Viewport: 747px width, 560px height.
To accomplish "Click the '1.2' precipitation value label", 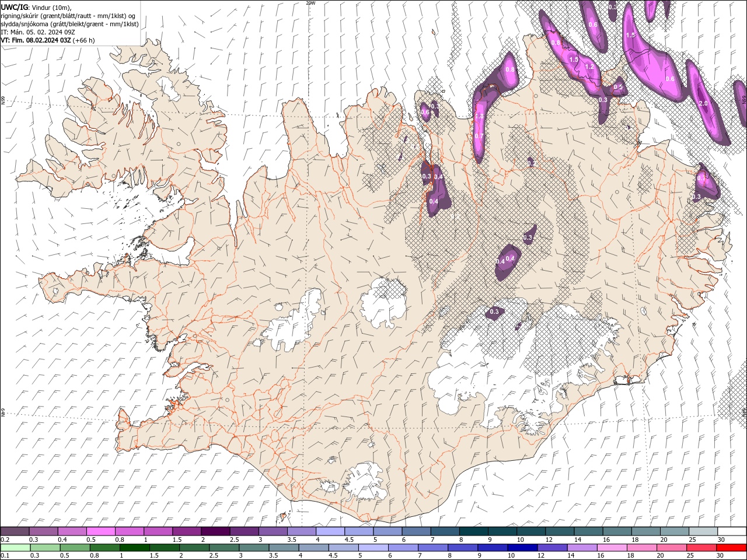I will coord(589,67).
